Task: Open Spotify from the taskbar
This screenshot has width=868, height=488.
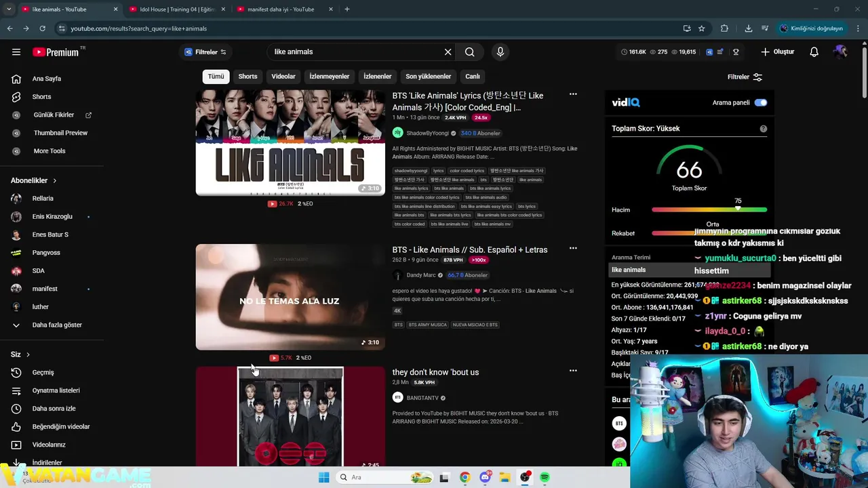Action: (x=545, y=478)
